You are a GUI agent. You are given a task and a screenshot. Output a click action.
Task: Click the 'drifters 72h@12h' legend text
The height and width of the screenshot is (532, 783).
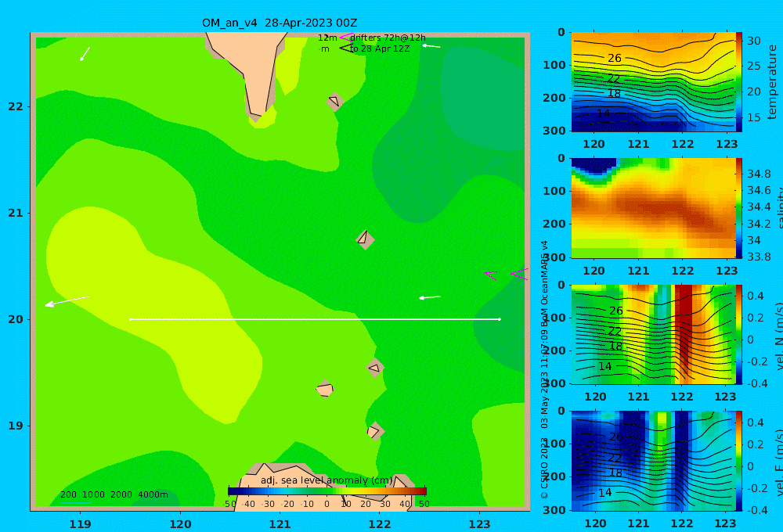tap(388, 38)
